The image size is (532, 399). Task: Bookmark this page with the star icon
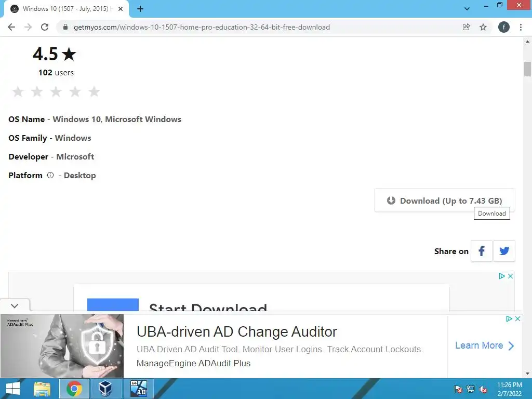pos(483,27)
